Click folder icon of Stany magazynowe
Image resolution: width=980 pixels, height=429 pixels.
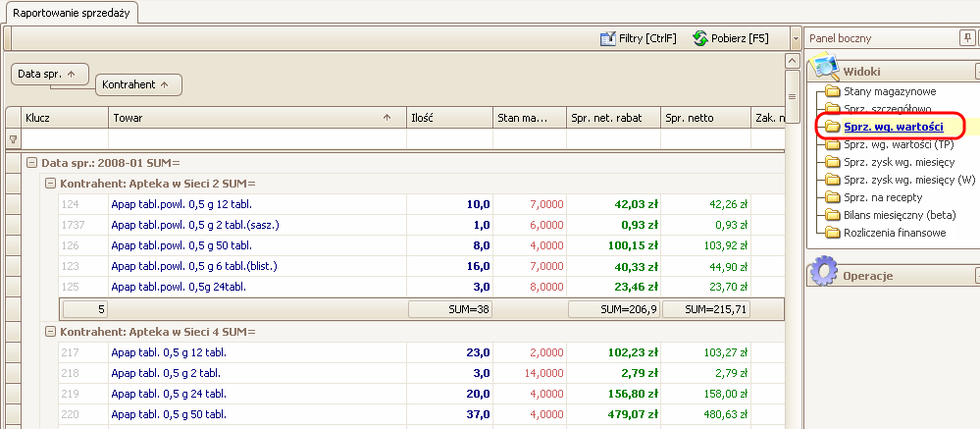point(832,92)
